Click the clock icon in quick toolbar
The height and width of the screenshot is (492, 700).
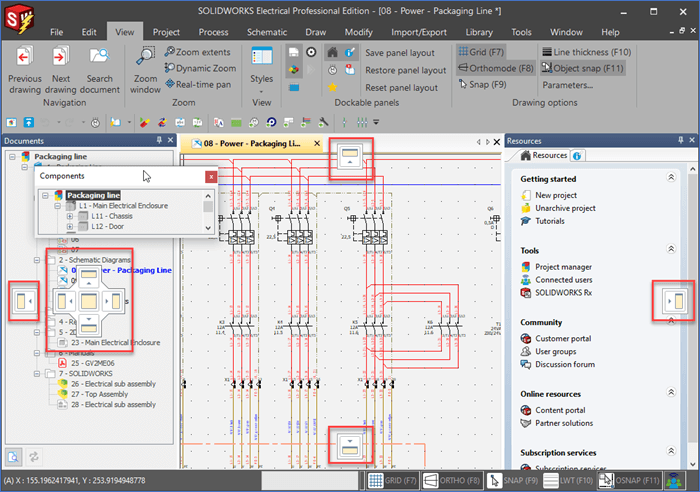[95, 122]
